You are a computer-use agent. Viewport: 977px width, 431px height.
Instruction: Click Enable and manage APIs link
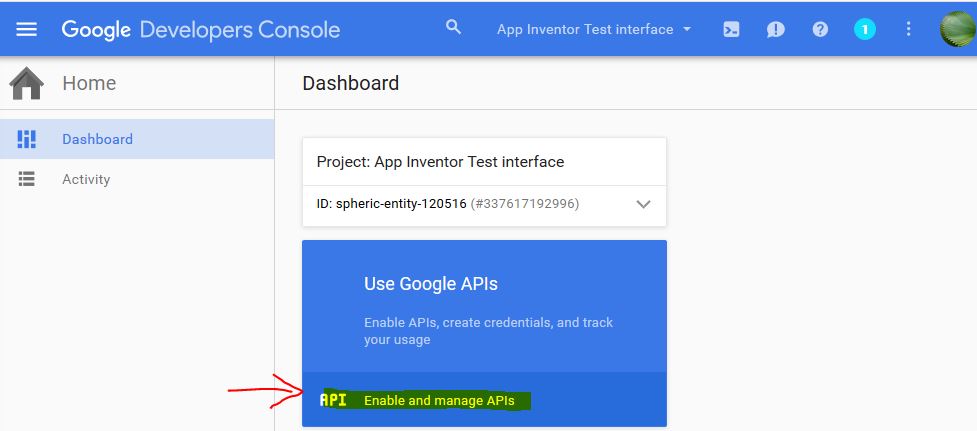point(439,400)
